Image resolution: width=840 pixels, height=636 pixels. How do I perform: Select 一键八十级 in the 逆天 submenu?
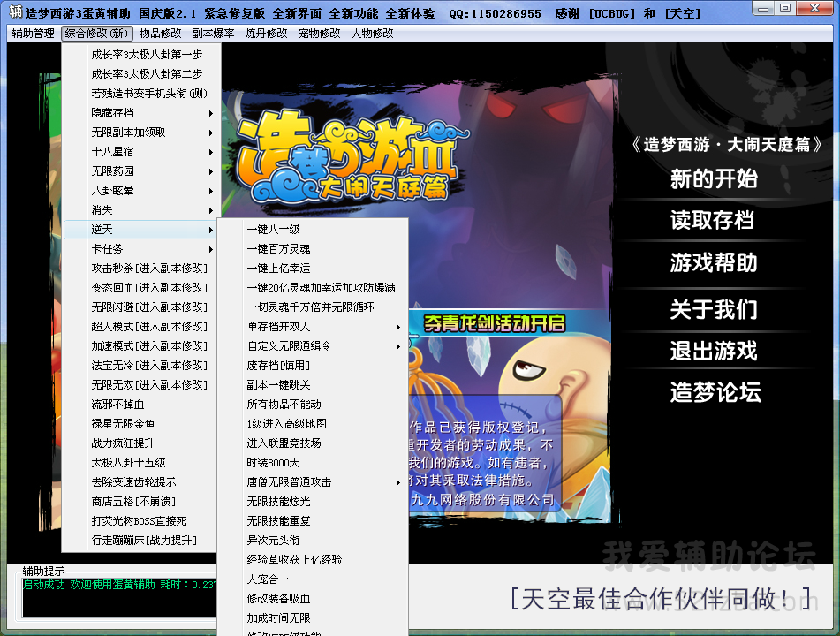click(x=313, y=230)
